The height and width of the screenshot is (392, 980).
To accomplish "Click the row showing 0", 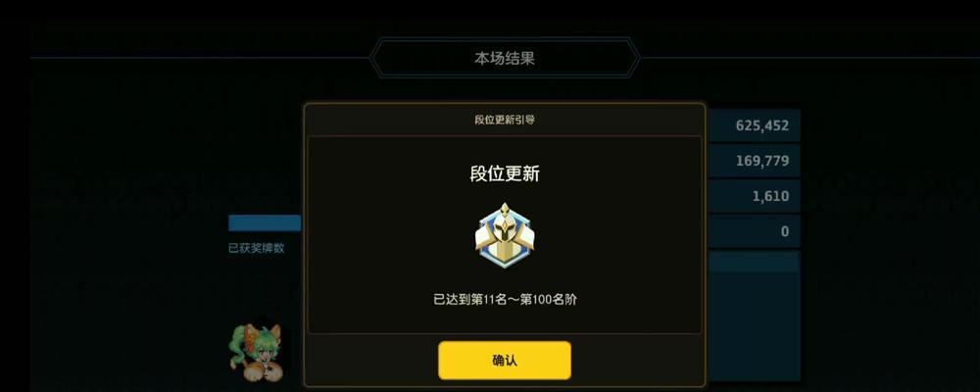I will pyautogui.click(x=754, y=231).
